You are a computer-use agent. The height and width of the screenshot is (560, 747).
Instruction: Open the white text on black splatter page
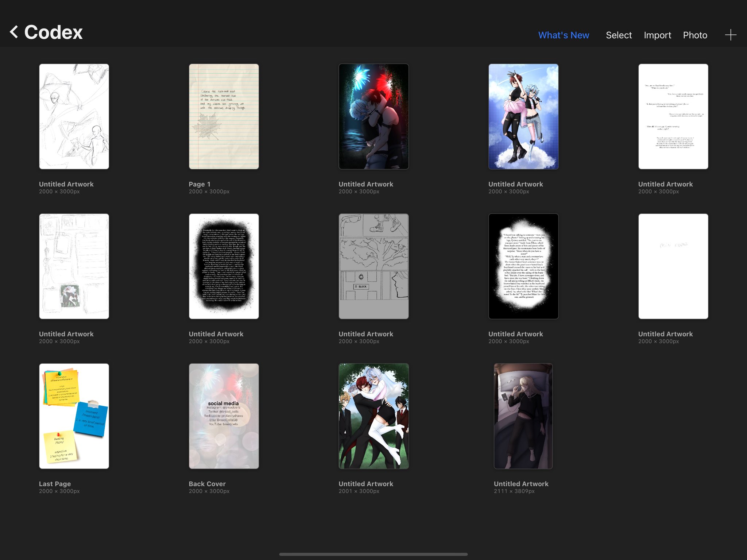(224, 266)
